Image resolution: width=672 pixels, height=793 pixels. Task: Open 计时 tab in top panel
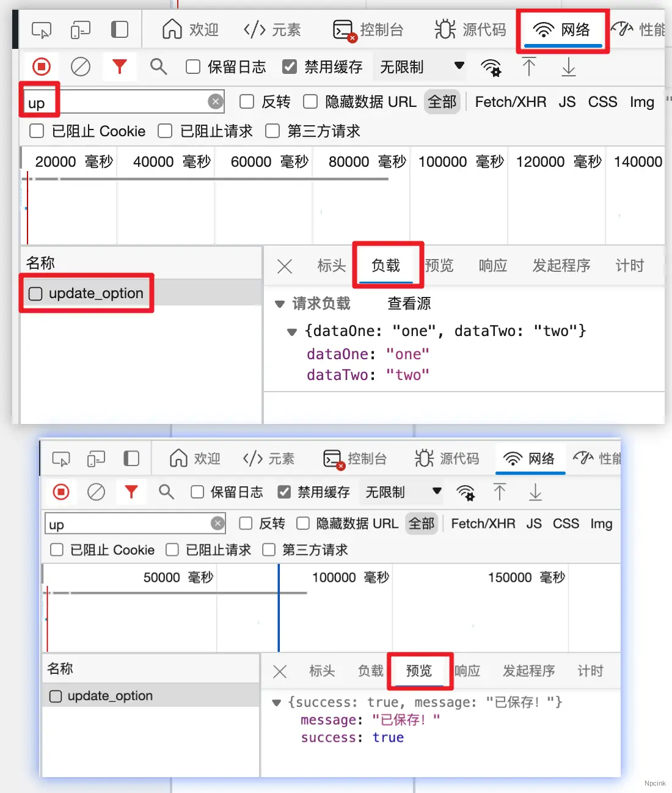tap(630, 265)
